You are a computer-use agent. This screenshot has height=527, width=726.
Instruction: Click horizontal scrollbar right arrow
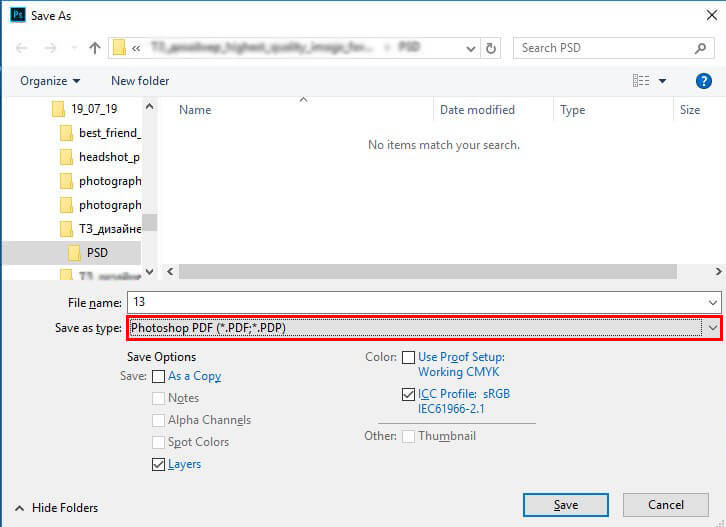pyautogui.click(x=718, y=271)
